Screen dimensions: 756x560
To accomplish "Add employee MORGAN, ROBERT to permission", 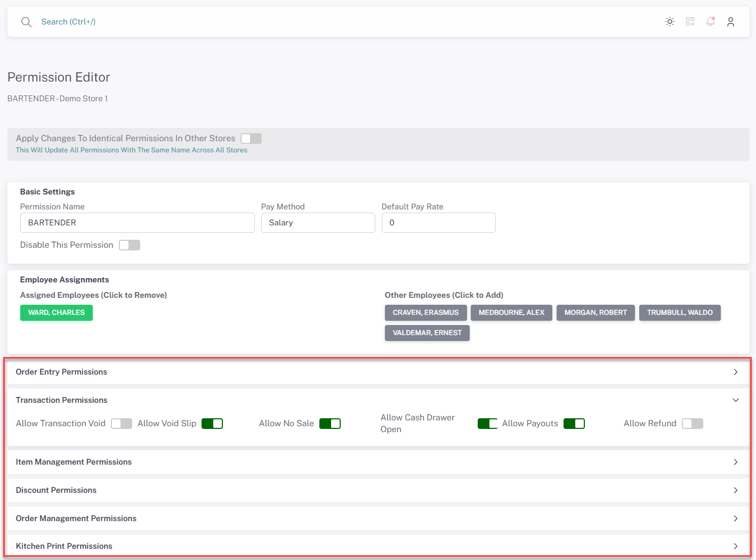I will tap(596, 313).
